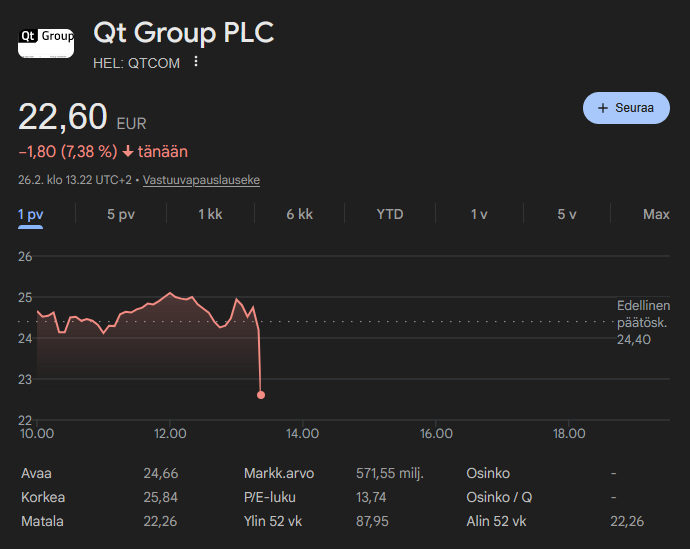
Task: Open the three-dot options menu beside QTCOM
Action: [x=196, y=62]
